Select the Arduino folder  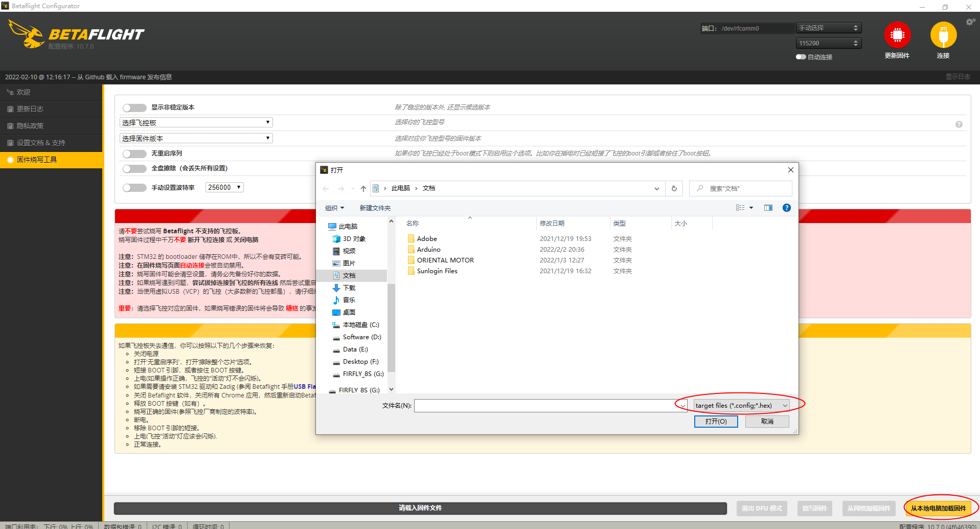[428, 250]
